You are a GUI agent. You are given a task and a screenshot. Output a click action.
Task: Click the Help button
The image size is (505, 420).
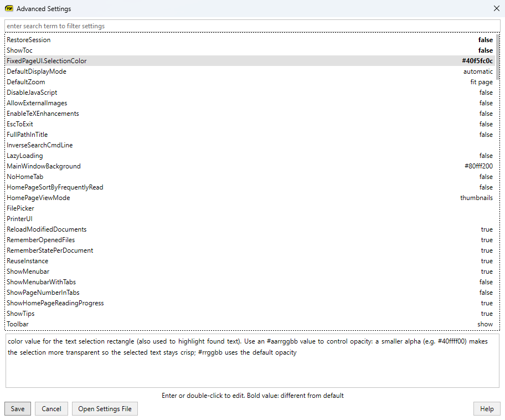(487, 409)
